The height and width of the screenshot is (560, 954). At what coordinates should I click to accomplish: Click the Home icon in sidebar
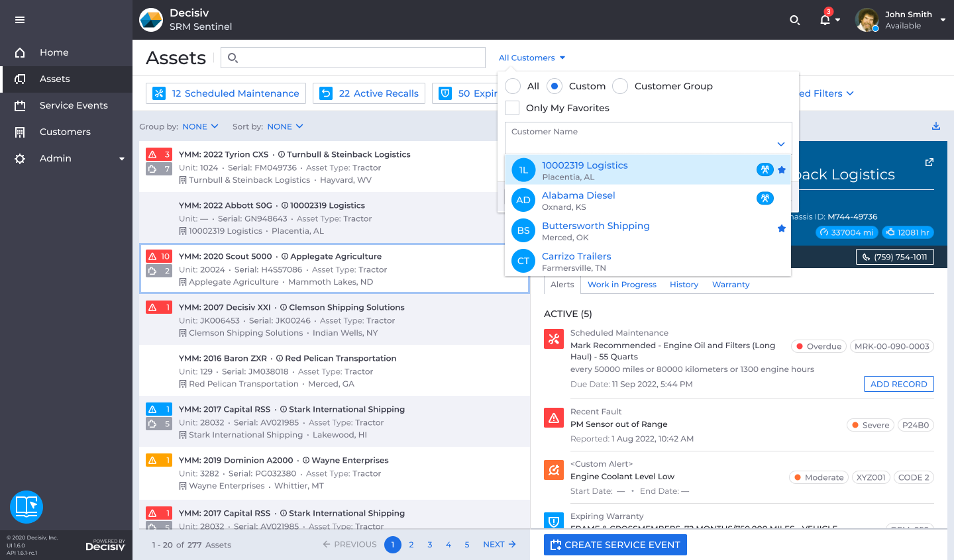click(20, 52)
